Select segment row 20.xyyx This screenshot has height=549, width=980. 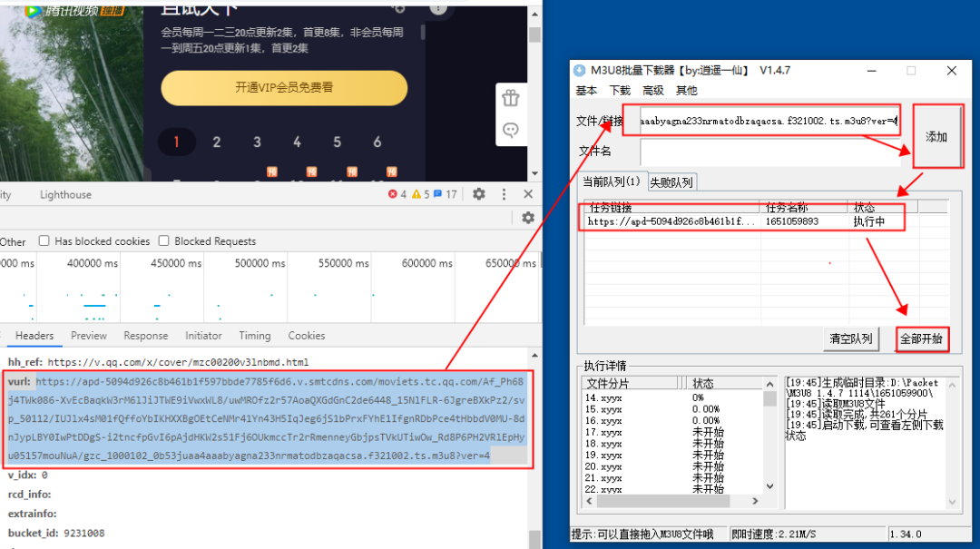pos(671,466)
